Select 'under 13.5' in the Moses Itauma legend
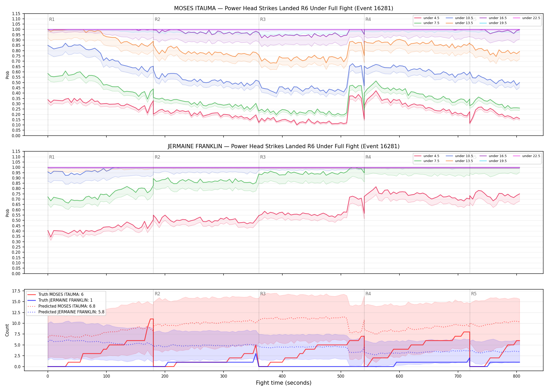This screenshot has width=549, height=392. [x=459, y=23]
